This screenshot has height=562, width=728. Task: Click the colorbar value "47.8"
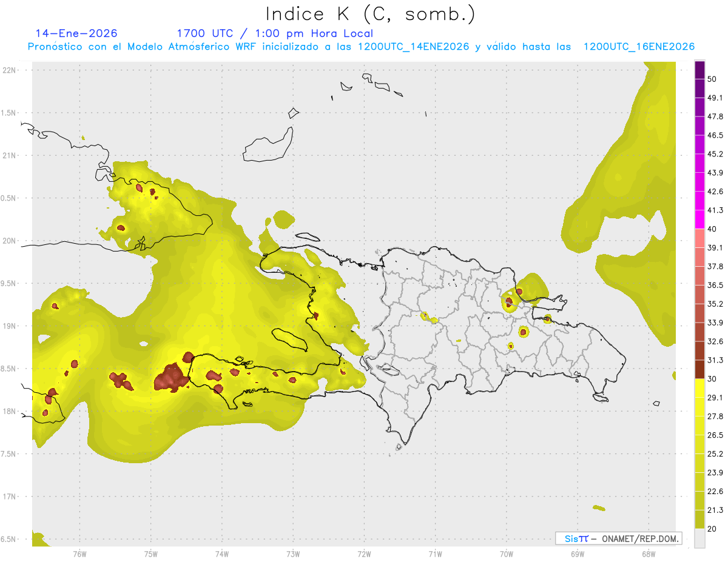[x=715, y=116]
